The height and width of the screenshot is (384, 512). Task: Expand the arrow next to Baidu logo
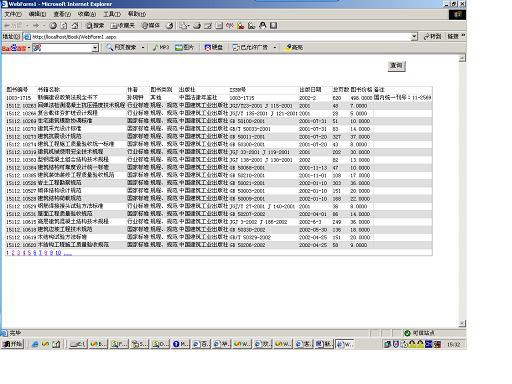[29, 48]
